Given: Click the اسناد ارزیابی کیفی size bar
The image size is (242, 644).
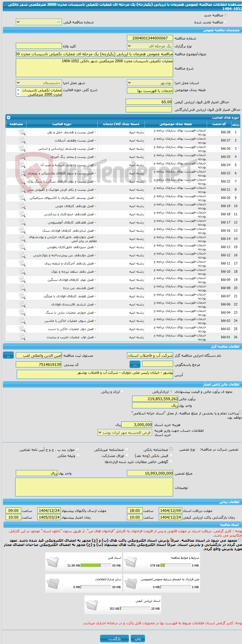Looking at the screenshot, I should pyautogui.click(x=135, y=608).
